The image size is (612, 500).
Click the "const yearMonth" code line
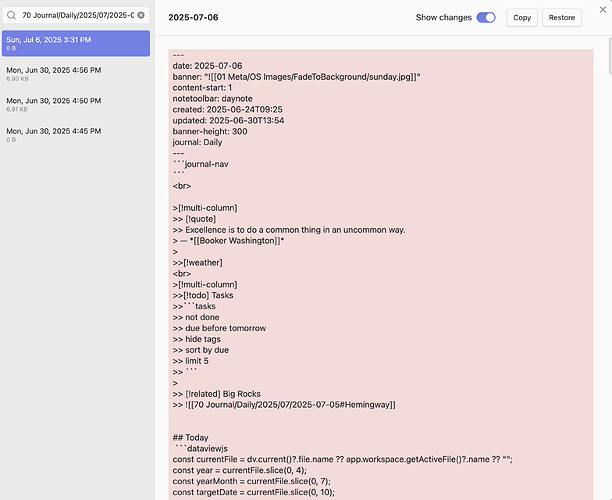[x=252, y=481]
